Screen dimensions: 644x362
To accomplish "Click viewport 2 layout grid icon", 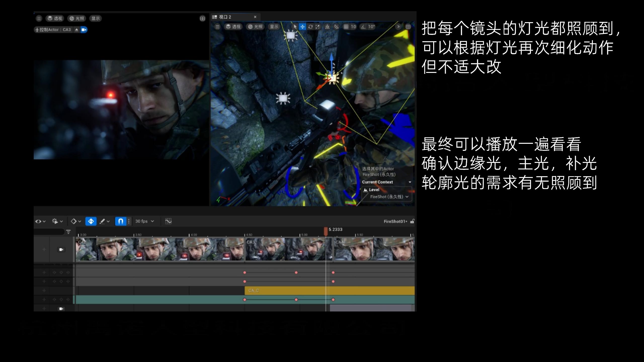I will coord(408,27).
